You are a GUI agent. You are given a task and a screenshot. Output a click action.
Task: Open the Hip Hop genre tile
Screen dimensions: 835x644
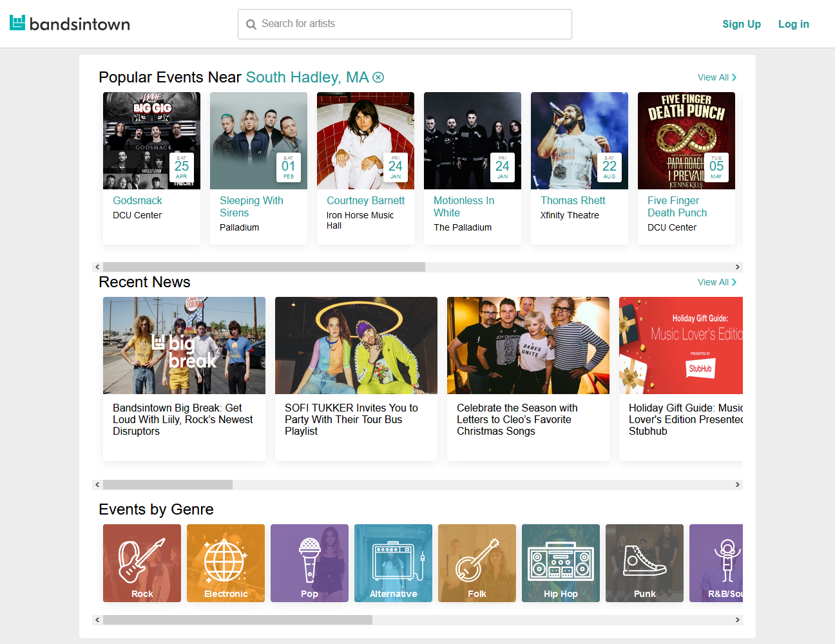tap(561, 563)
